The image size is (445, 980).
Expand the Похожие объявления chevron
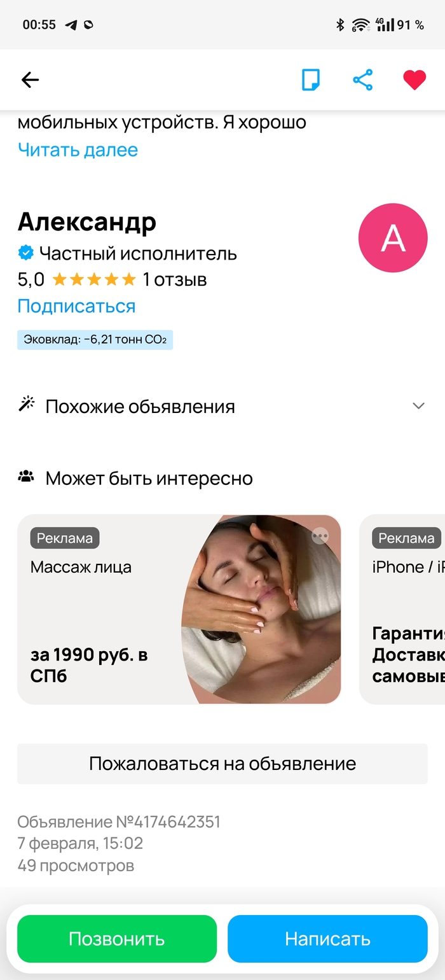coord(418,406)
